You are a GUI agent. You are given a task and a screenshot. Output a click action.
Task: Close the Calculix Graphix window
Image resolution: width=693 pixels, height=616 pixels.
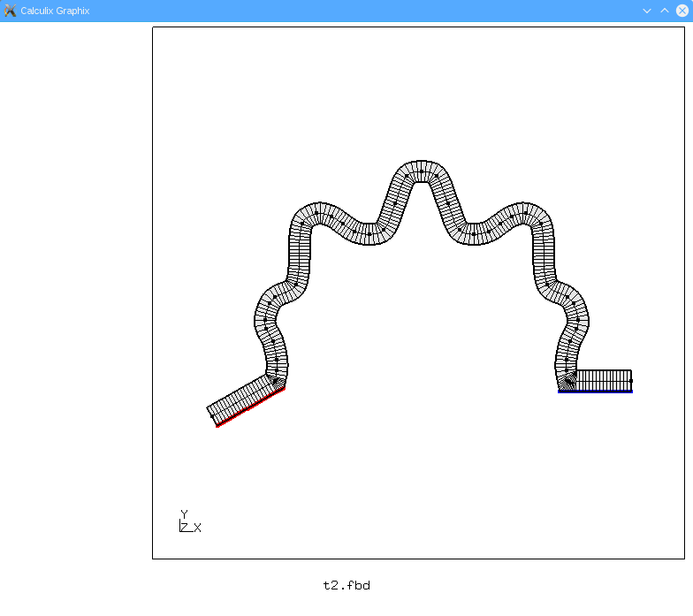pyautogui.click(x=682, y=11)
